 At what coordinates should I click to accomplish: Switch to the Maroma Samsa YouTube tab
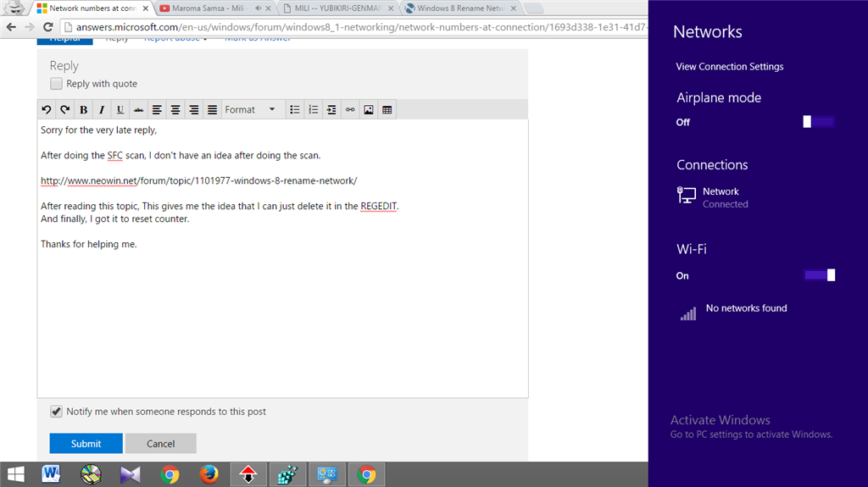point(208,8)
